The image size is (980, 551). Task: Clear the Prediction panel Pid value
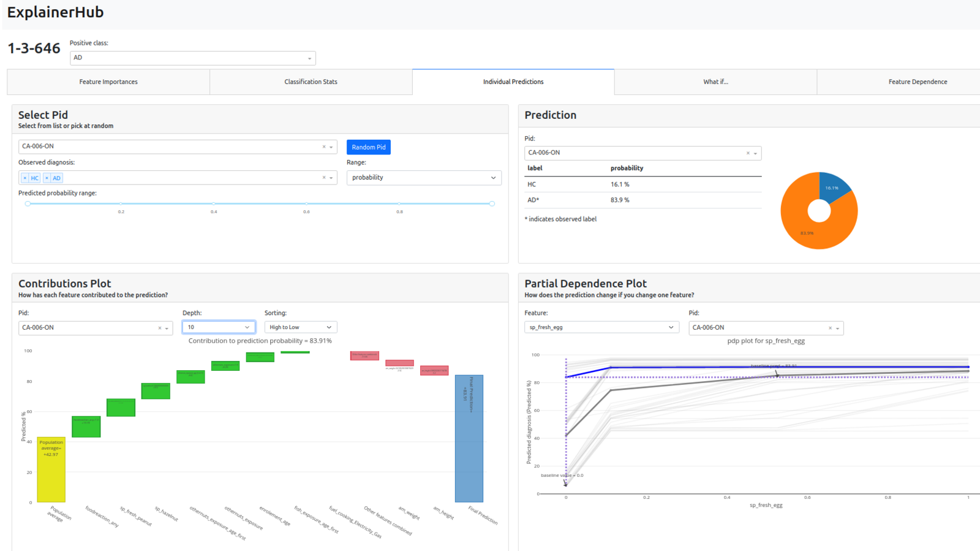point(748,153)
